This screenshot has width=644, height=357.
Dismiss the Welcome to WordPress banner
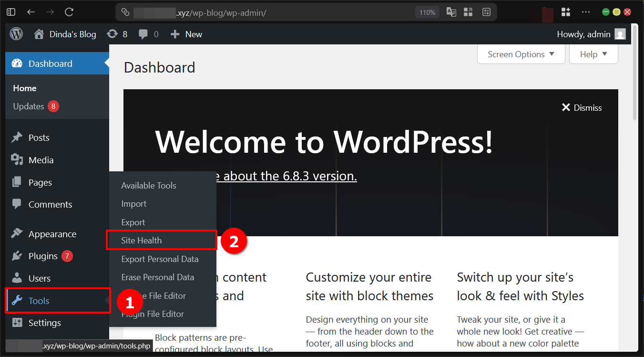click(582, 107)
